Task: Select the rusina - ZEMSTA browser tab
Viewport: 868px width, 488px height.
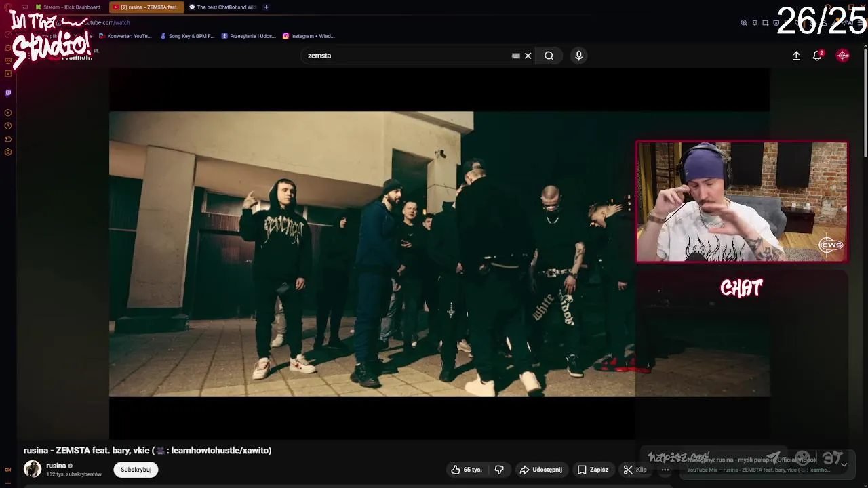Action: [146, 7]
